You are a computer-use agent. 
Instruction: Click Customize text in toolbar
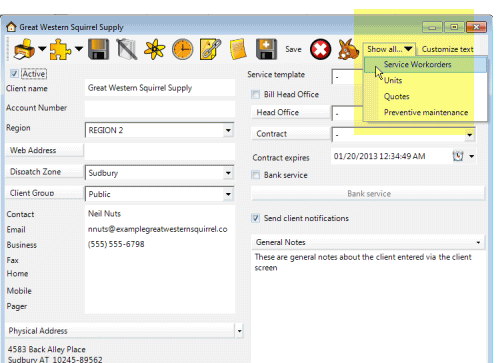tap(448, 49)
